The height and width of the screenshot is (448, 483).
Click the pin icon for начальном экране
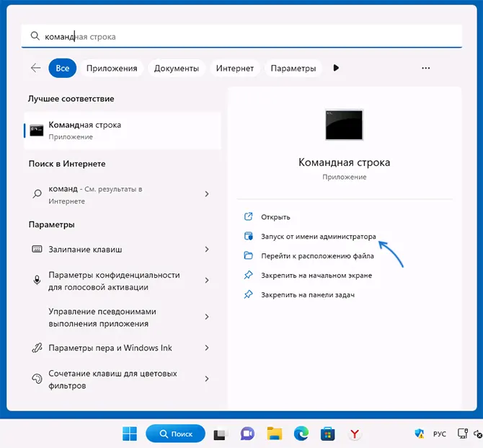248,275
